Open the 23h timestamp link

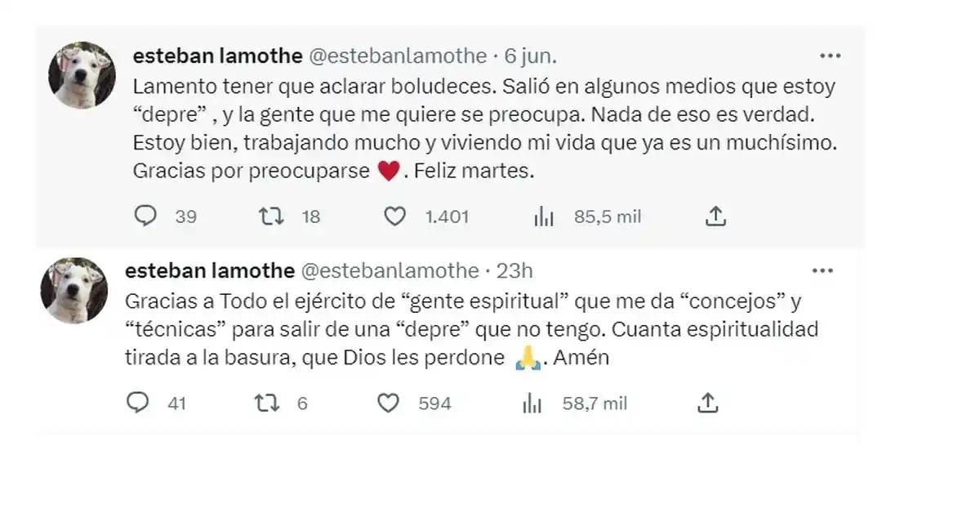pos(514,270)
